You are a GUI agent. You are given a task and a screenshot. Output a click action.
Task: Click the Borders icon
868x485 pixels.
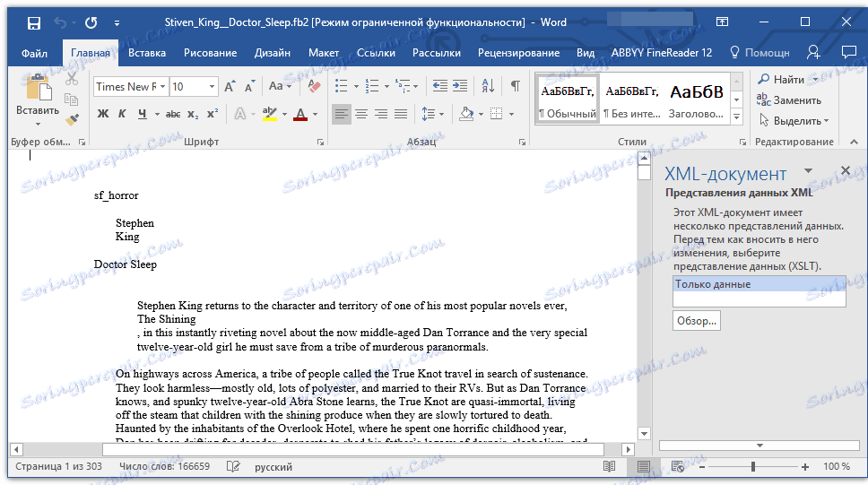[497, 114]
